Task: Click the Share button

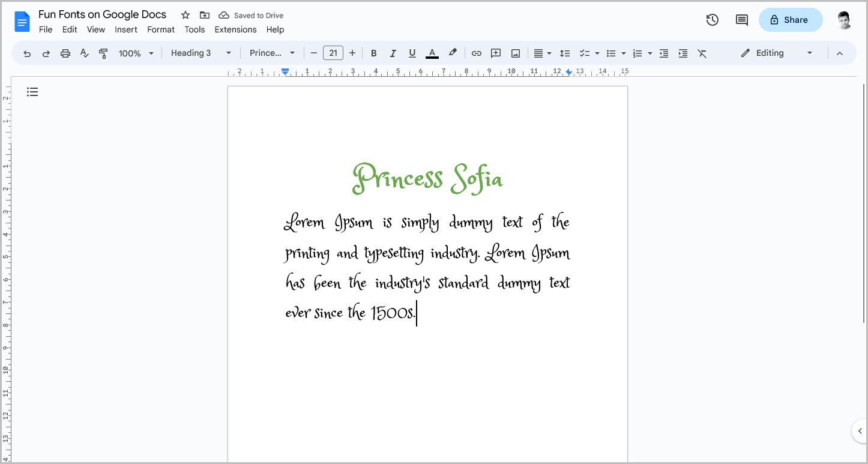Action: [x=791, y=20]
